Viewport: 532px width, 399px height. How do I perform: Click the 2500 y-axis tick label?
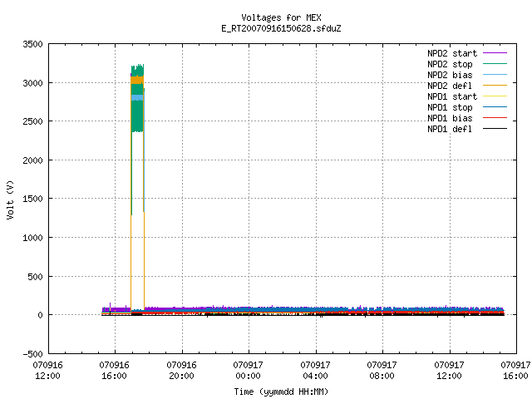pyautogui.click(x=32, y=121)
